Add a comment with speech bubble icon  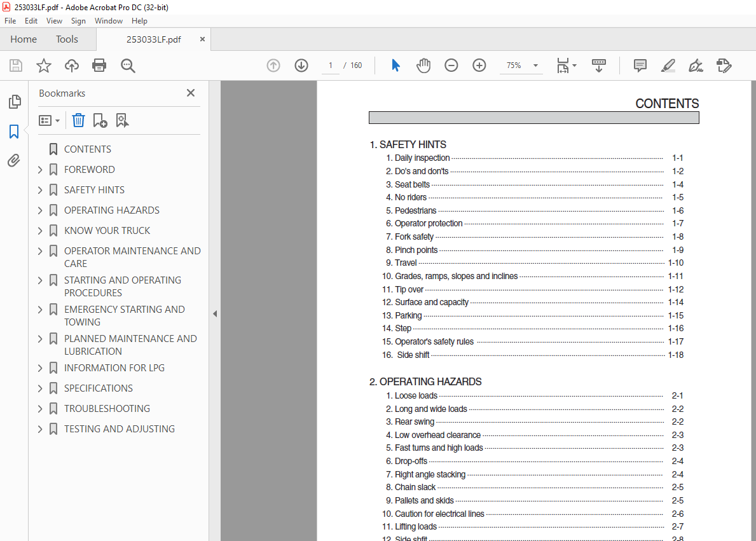tap(640, 65)
